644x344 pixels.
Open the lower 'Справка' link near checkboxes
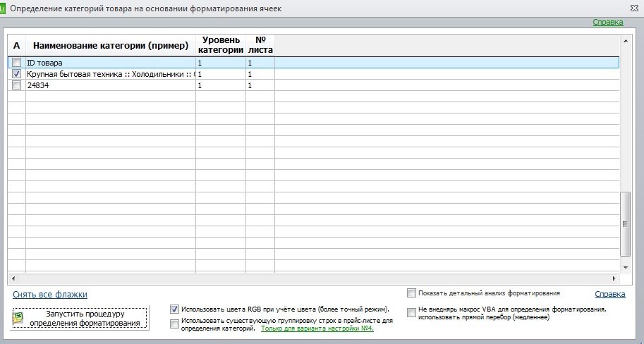tap(610, 294)
